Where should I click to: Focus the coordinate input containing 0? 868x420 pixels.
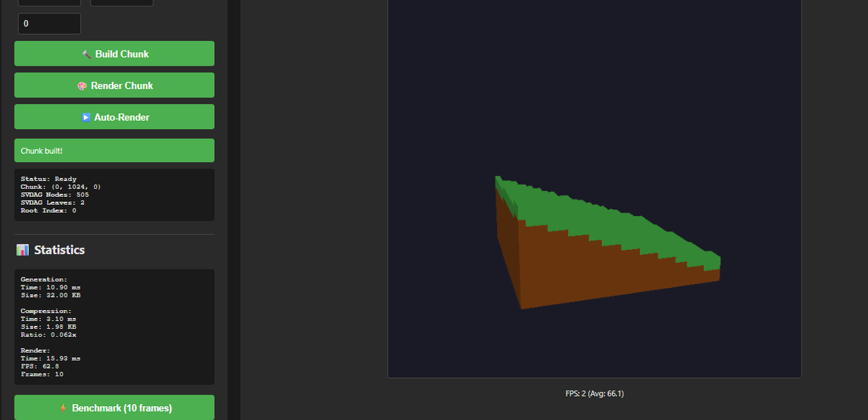(x=49, y=24)
